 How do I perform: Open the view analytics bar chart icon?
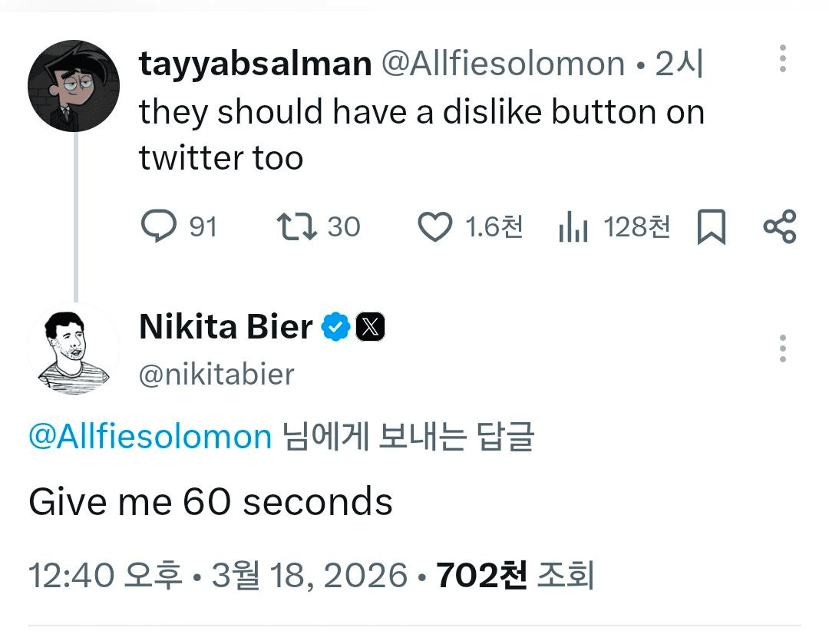point(573,227)
